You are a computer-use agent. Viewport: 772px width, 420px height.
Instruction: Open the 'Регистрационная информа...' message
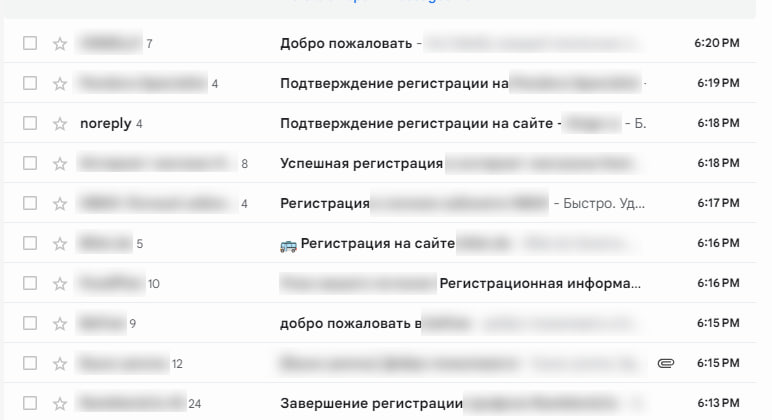click(540, 283)
